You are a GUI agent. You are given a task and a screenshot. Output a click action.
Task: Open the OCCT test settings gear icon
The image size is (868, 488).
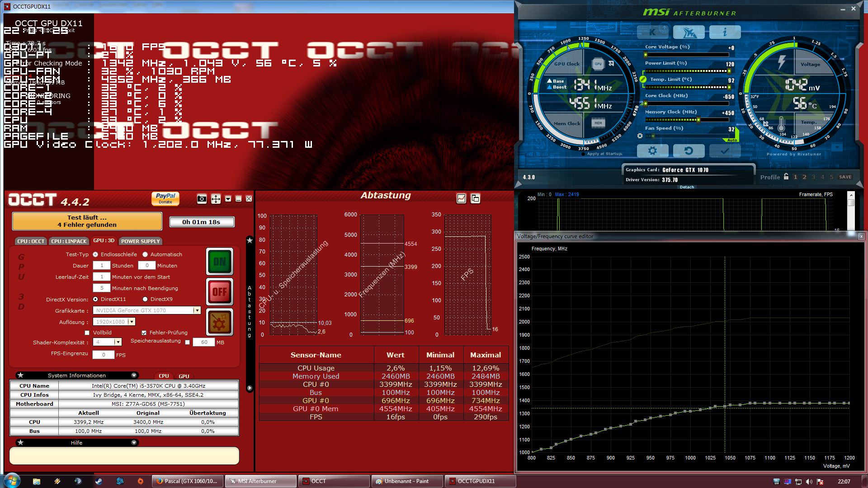click(220, 322)
